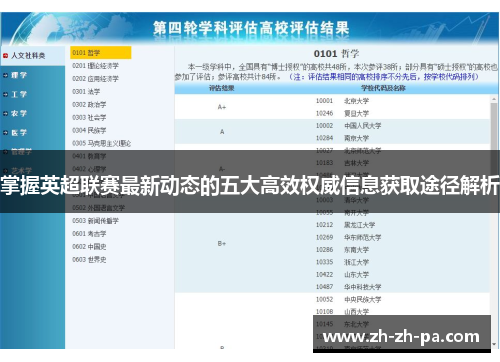
Task: Click the scrollbar down arrow in the results table
Action: [494, 344]
